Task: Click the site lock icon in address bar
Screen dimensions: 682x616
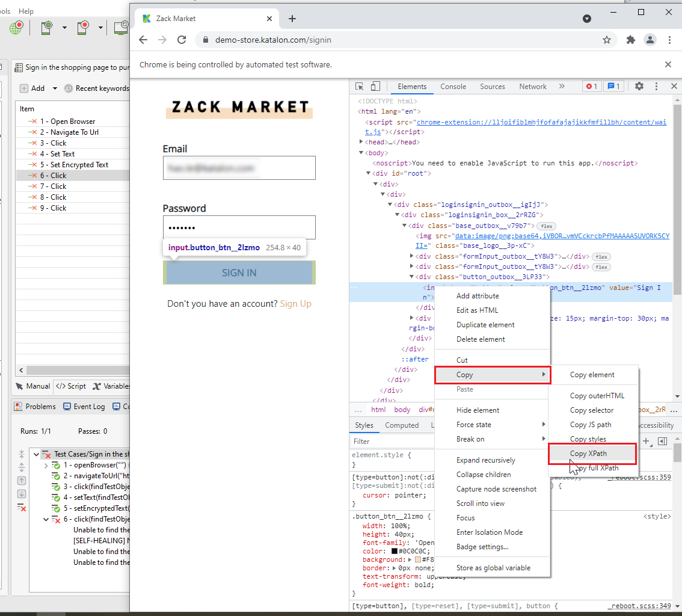Action: pos(205,40)
